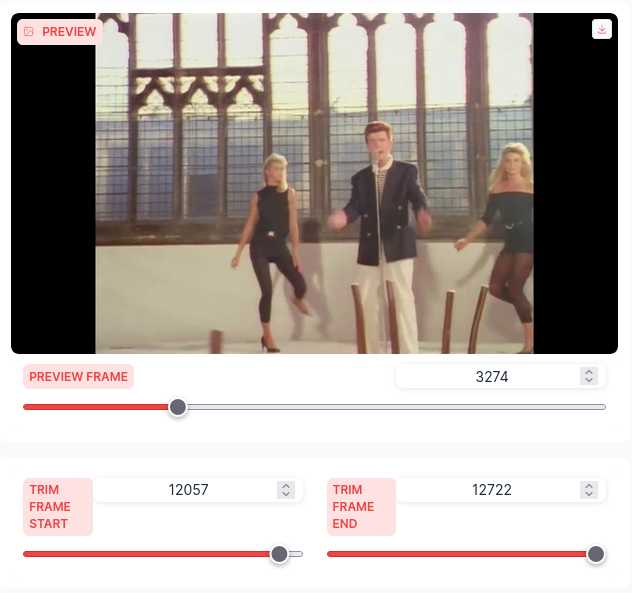Decrement the preview frame value with down arrow
Screen dimensions: 632x593
click(589, 380)
